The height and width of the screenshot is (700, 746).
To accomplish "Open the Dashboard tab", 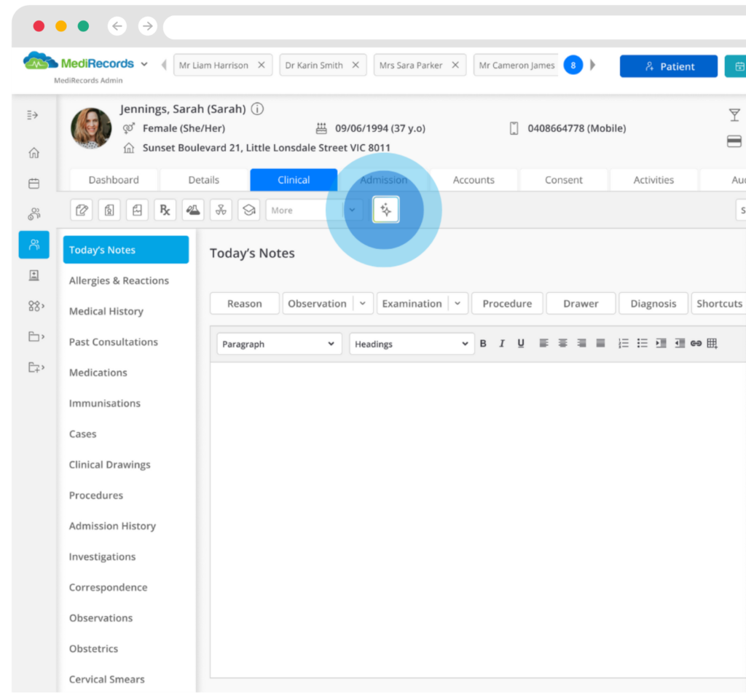I will (114, 180).
